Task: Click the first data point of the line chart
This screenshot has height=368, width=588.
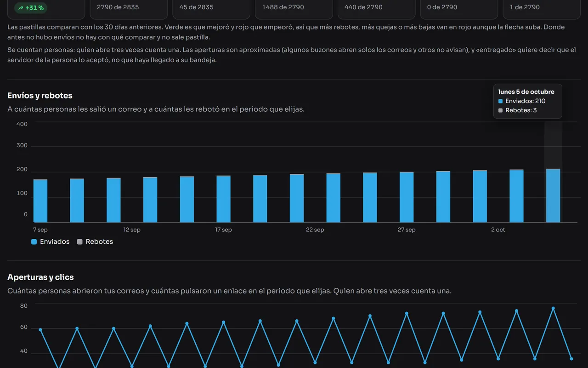Action: pyautogui.click(x=40, y=329)
